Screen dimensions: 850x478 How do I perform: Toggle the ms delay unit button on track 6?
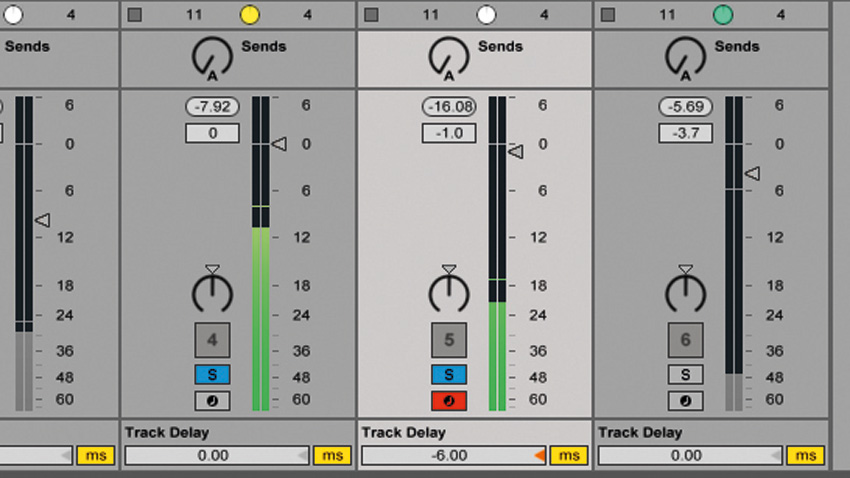806,455
